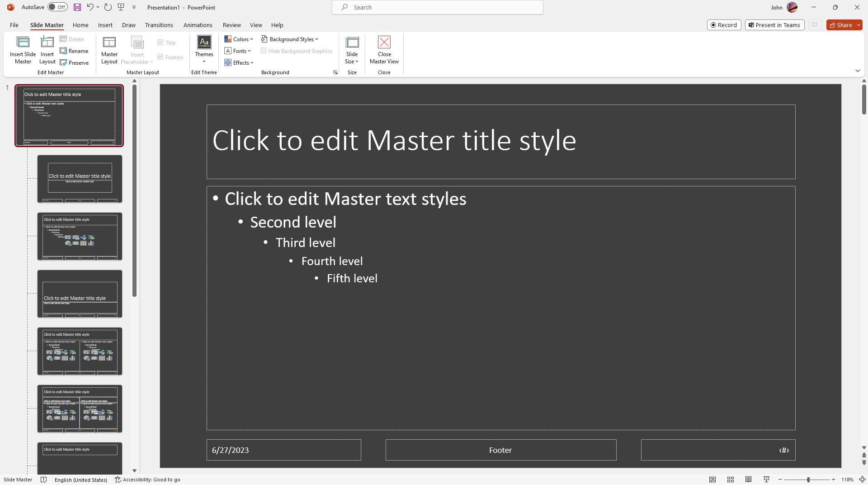Select the Section Header layout thumbnail
This screenshot has height=485, width=868.
pyautogui.click(x=80, y=294)
